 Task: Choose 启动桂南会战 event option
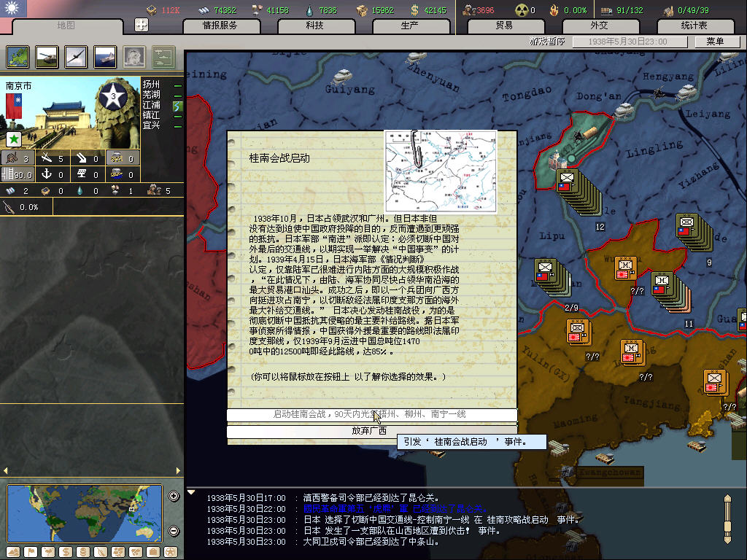(371, 414)
